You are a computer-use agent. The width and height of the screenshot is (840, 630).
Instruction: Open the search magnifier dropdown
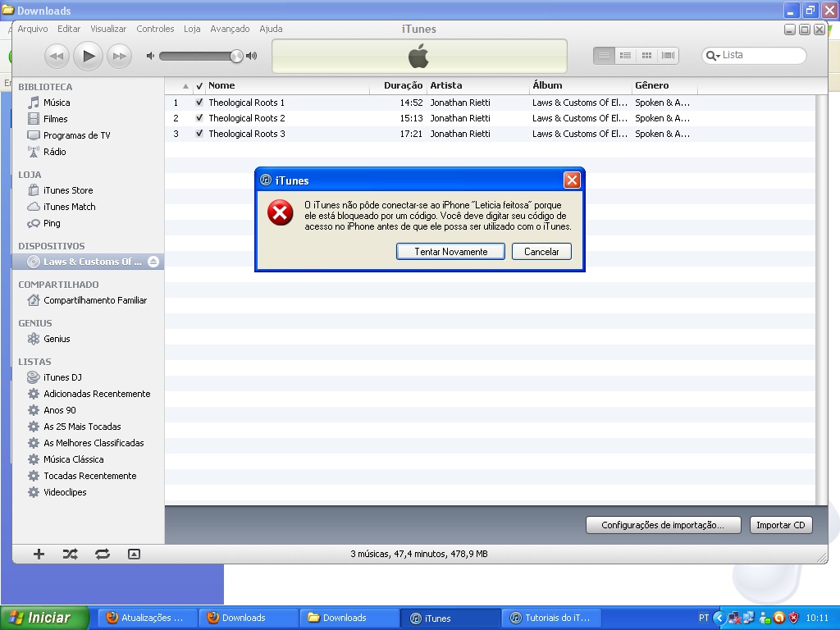(x=713, y=55)
